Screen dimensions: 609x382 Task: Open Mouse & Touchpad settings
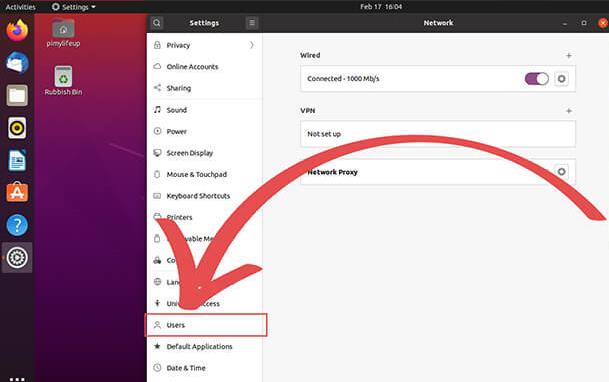pos(205,174)
